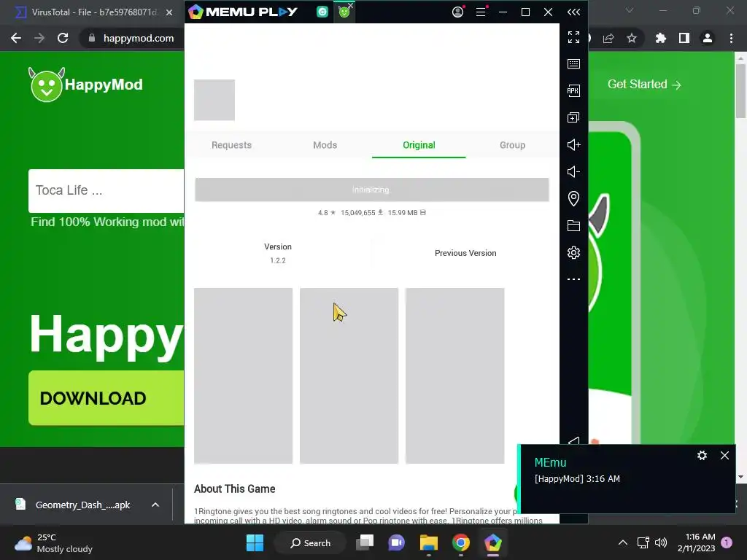This screenshot has width=747, height=560.
Task: Open MEmu key mapping keyboard icon
Action: click(x=573, y=64)
